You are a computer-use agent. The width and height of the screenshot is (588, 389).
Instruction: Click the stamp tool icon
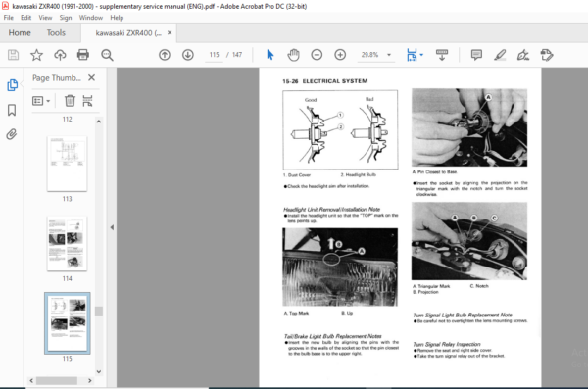click(x=547, y=55)
